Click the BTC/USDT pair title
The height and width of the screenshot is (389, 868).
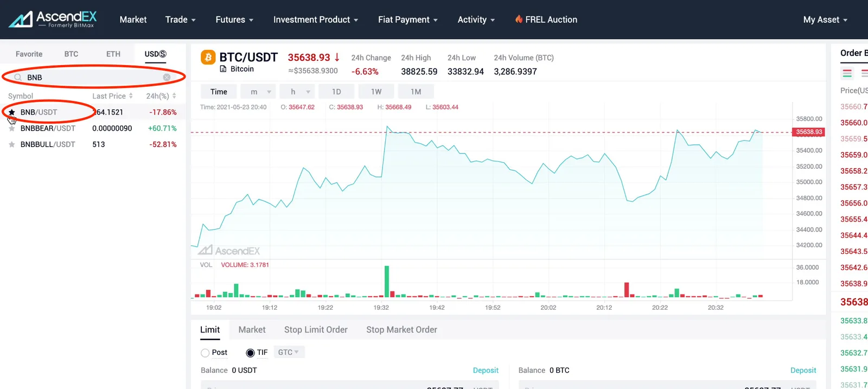(248, 57)
